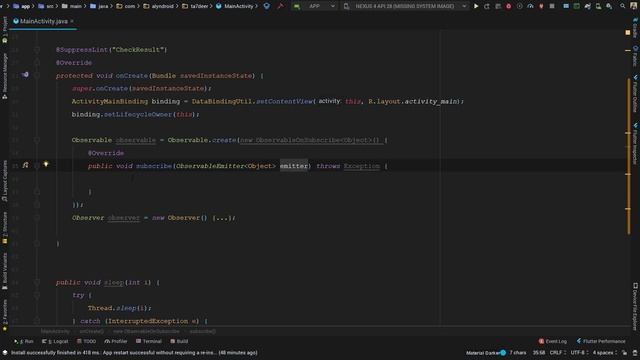Screen dimensions: 640x360
Task: Open the Favorites side panel
Action: 4,315
